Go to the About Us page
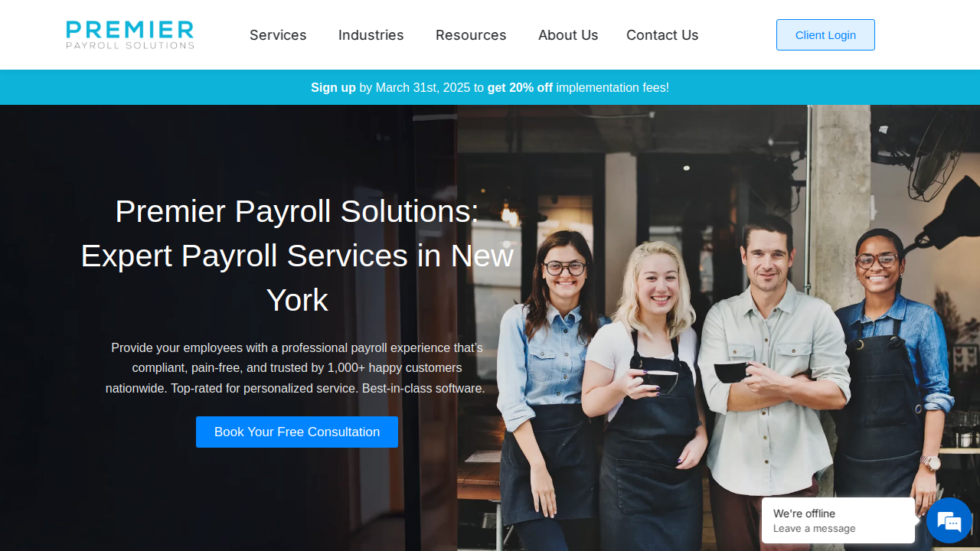Viewport: 980px width, 551px height. [x=568, y=35]
